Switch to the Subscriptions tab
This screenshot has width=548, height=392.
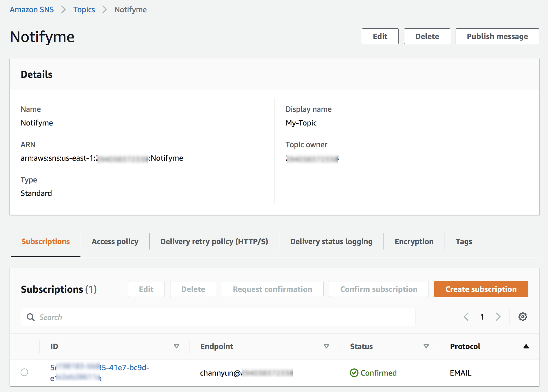[46, 241]
